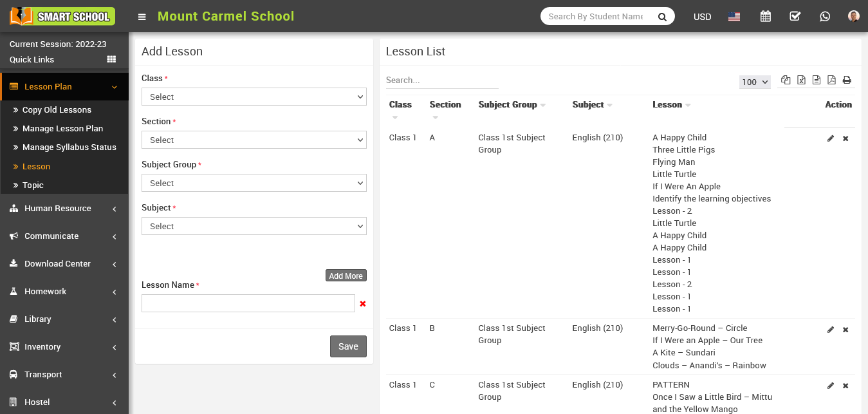Remove the lesson name field with red X
868x414 pixels.
363,303
